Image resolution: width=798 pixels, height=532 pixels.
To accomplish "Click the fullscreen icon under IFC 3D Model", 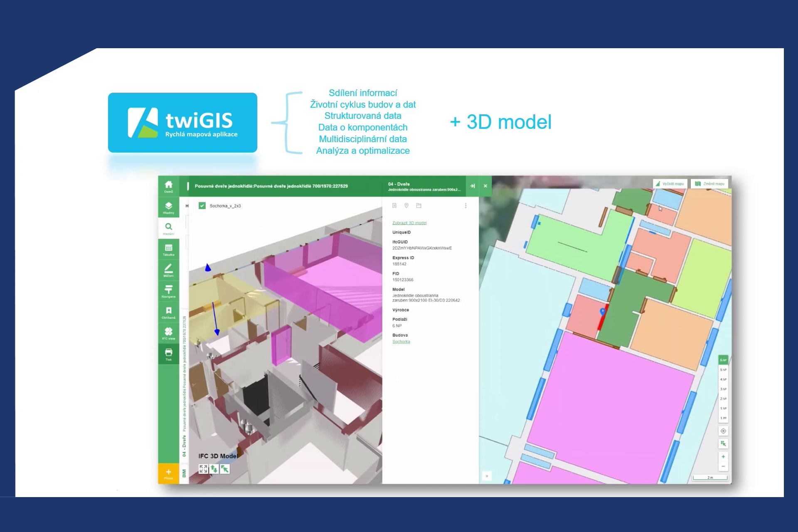I will tap(203, 469).
